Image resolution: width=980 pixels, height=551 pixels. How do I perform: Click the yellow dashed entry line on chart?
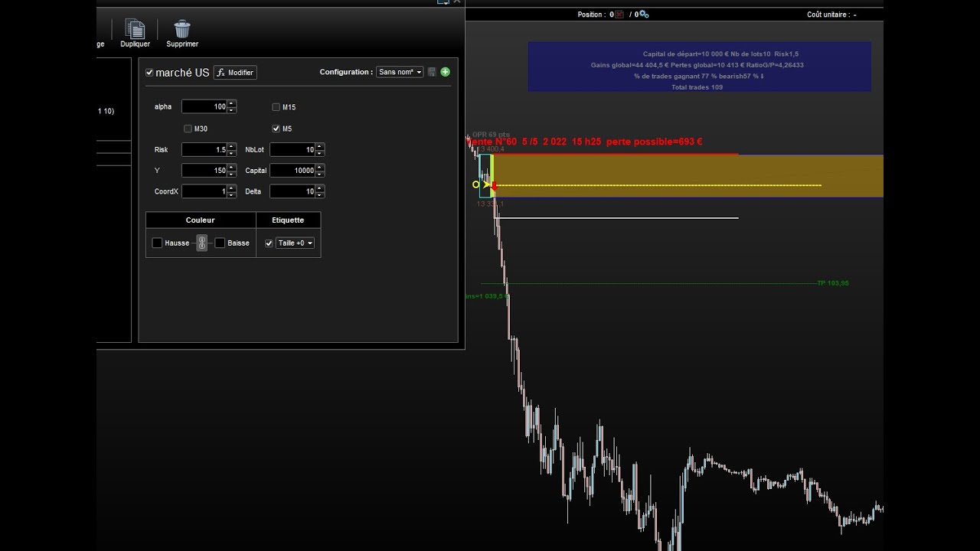tap(658, 185)
